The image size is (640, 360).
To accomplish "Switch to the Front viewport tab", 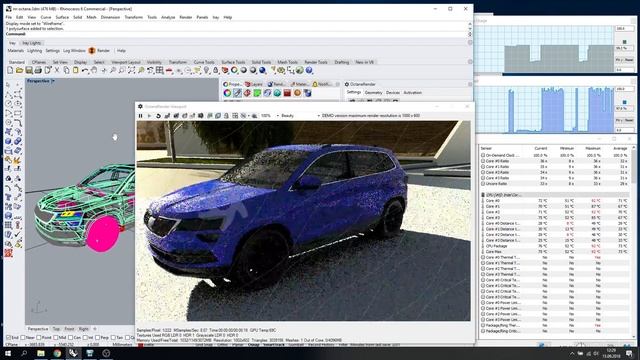I will coord(69,329).
